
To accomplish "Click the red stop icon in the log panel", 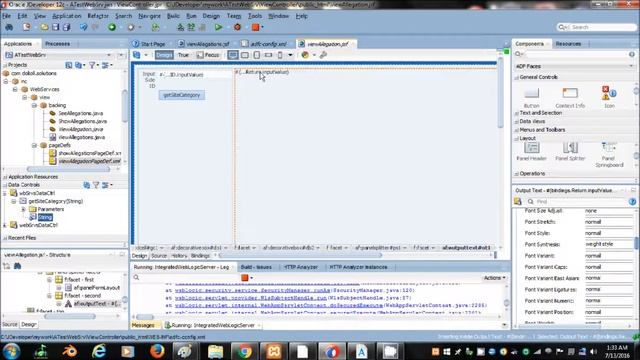I will pyautogui.click(x=244, y=278).
